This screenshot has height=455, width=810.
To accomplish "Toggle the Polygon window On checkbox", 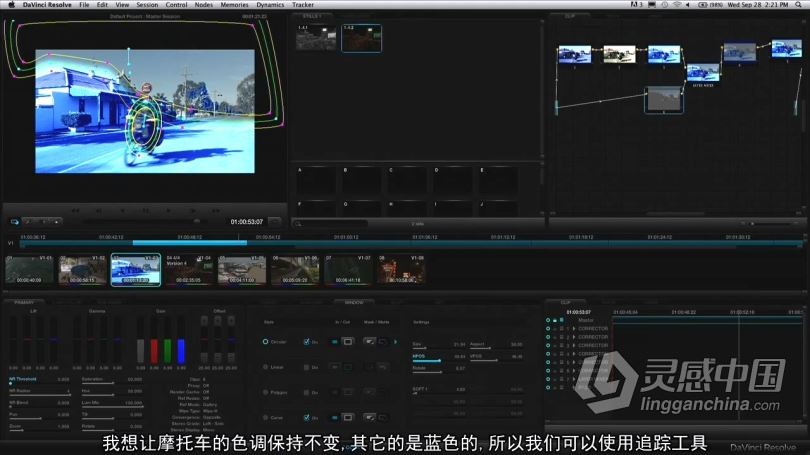I will (306, 393).
